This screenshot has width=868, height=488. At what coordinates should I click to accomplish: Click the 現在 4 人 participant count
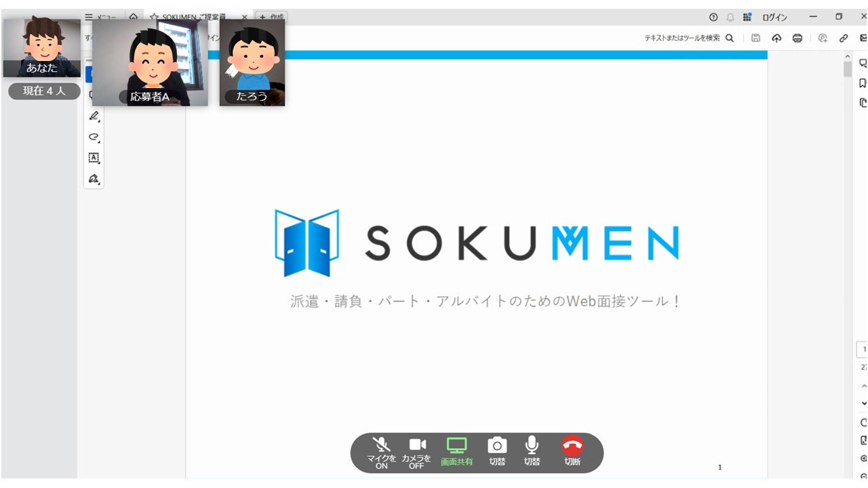pyautogui.click(x=44, y=91)
